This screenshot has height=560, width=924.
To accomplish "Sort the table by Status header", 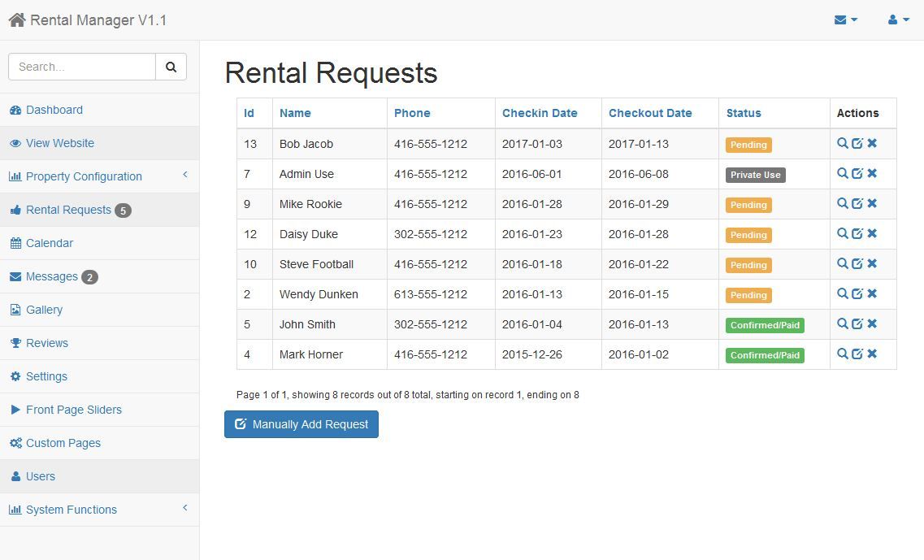I will click(744, 113).
